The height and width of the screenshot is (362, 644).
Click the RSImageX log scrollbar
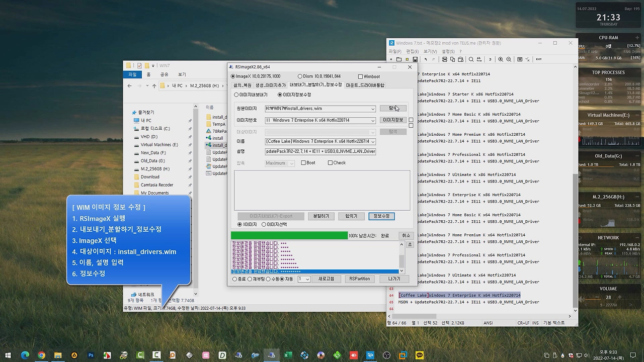[401, 257]
